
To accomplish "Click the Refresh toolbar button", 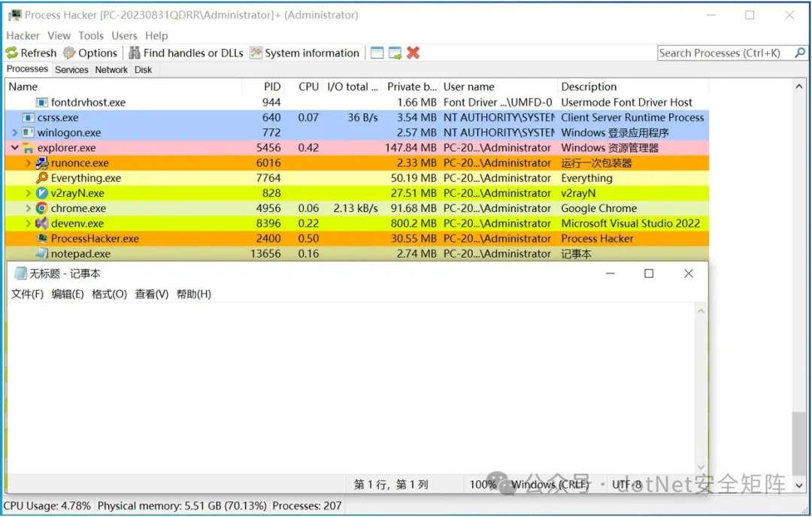I will pos(31,53).
